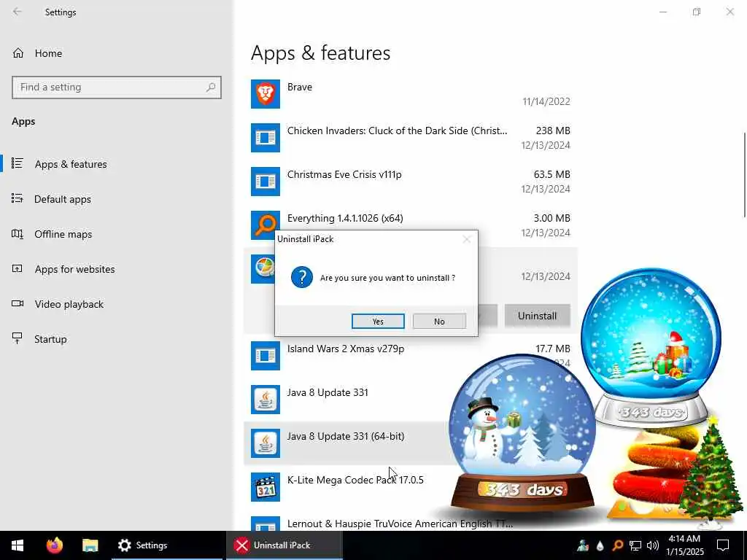This screenshot has width=747, height=560.
Task: Click the Startup sidebar icon
Action: (x=18, y=338)
